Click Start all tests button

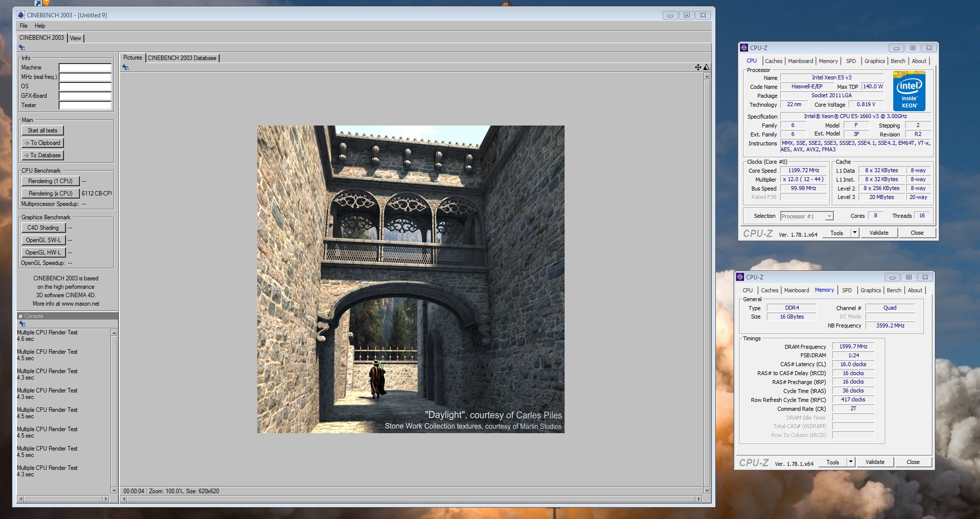[43, 130]
